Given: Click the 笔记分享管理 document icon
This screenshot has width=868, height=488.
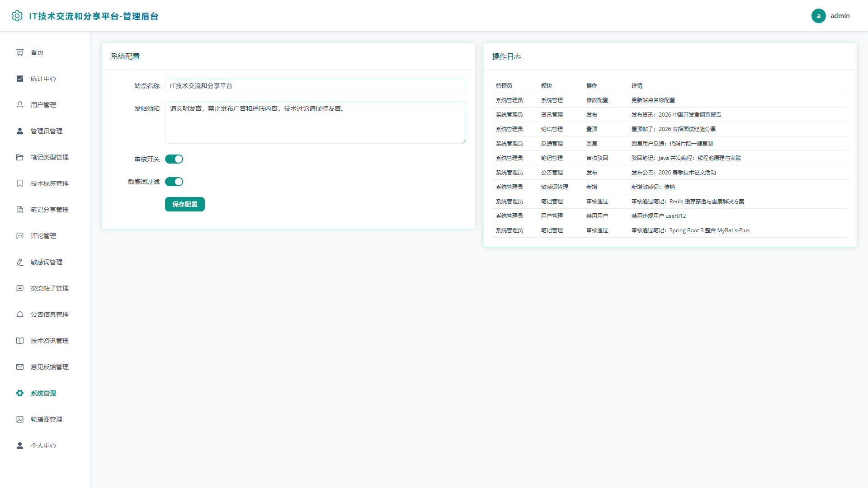Looking at the screenshot, I should tap(20, 210).
